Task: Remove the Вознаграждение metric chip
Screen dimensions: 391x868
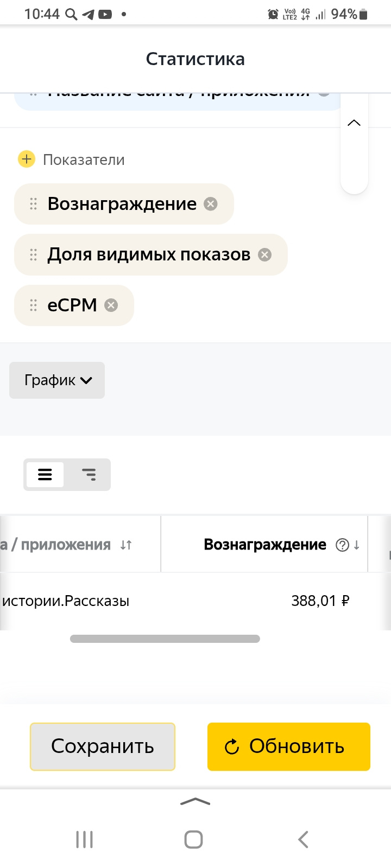Action: (210, 204)
